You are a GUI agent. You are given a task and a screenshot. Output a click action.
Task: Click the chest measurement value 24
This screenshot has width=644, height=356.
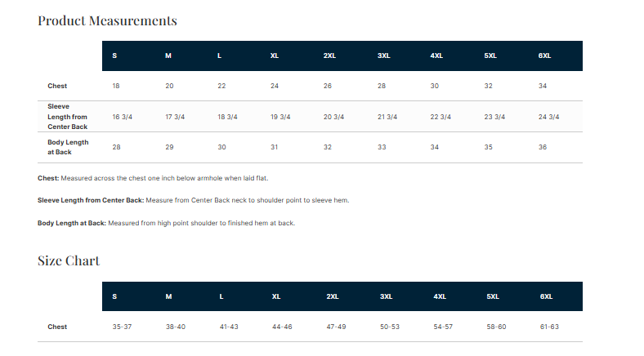tap(275, 86)
